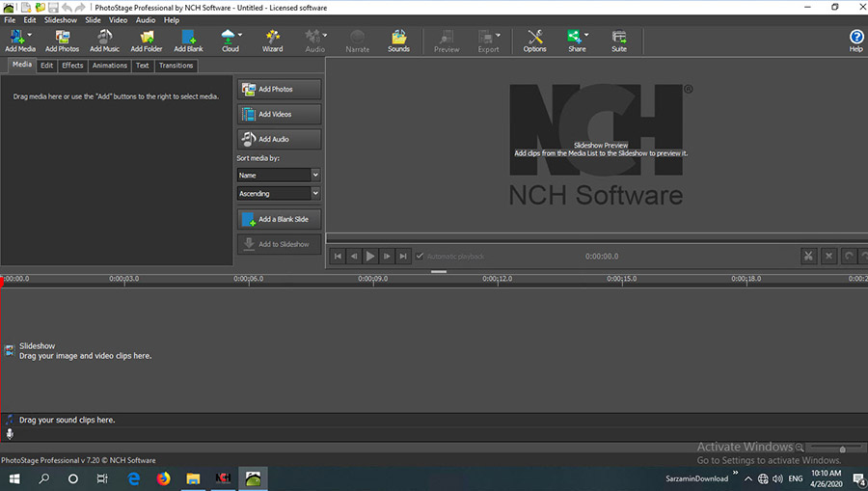Click the Share toolbar icon
This screenshot has height=491, width=868.
coord(575,41)
